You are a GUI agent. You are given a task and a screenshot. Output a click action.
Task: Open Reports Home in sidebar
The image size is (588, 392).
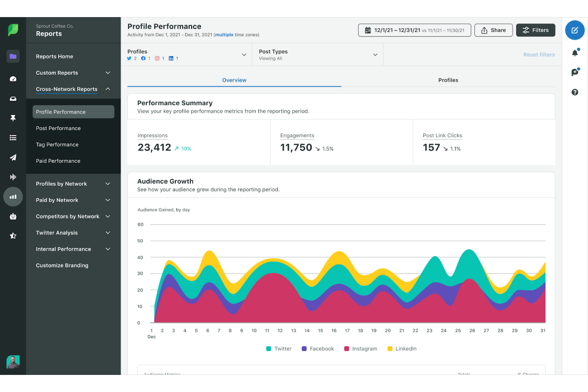[x=54, y=56]
